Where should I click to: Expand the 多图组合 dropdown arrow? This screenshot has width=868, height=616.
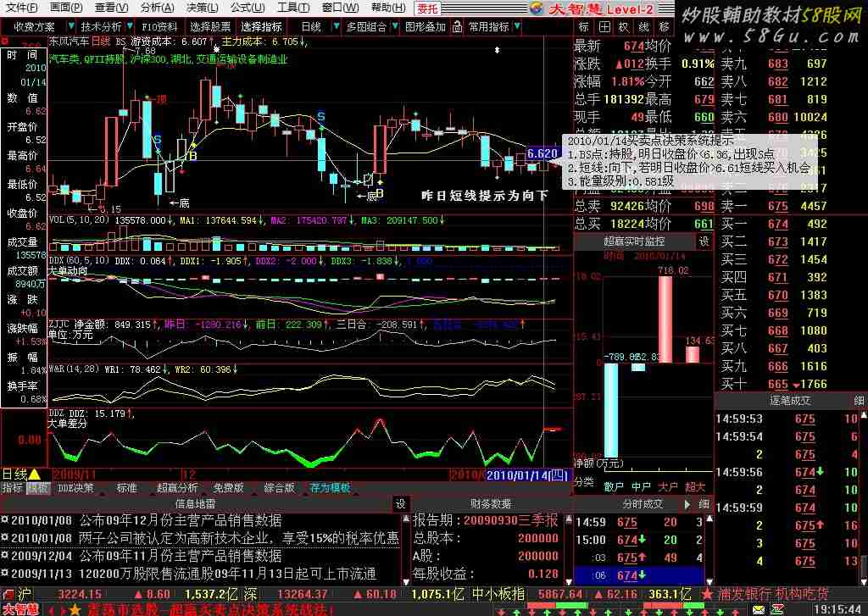click(x=395, y=26)
